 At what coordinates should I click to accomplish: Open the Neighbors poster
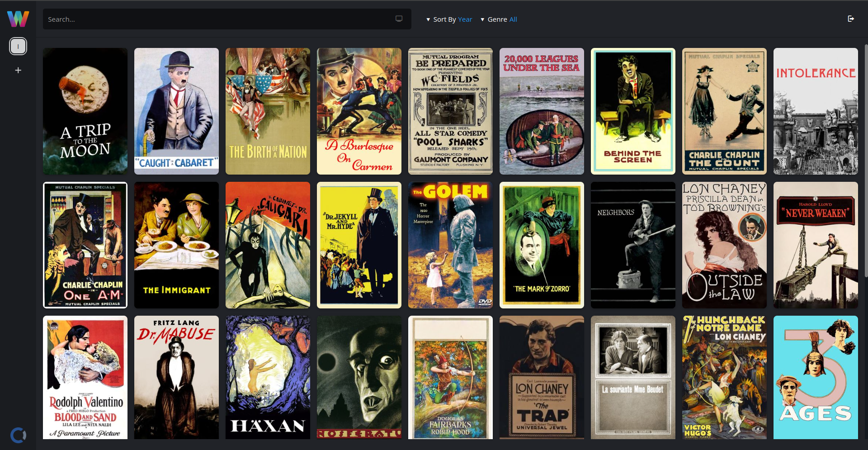pos(633,245)
